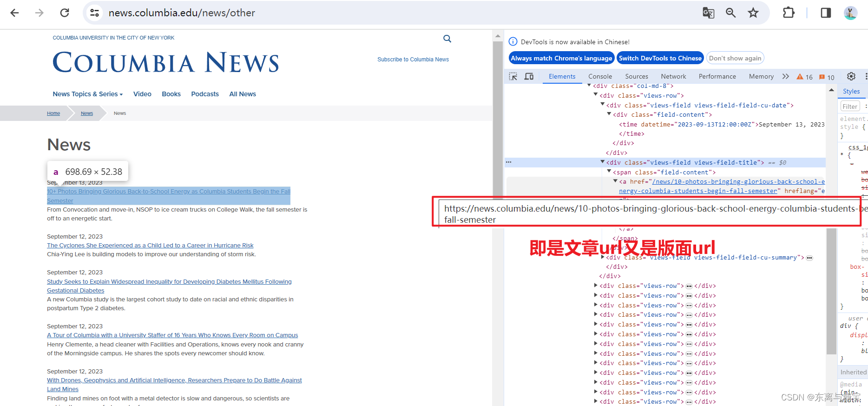Click the translate page icon
The image size is (868, 406).
click(708, 13)
